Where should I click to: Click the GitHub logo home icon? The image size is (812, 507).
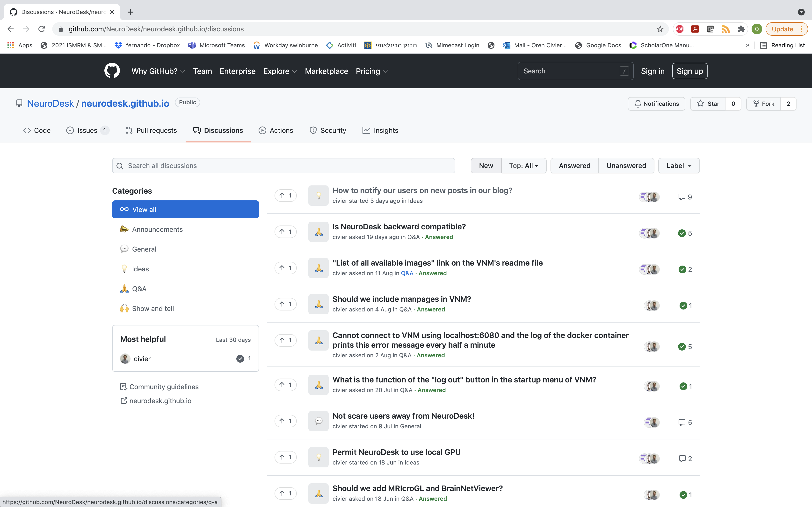112,71
